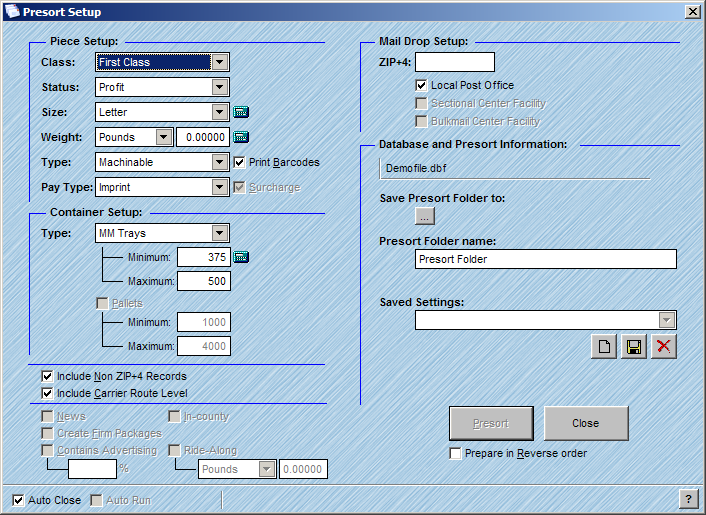The width and height of the screenshot is (706, 515).
Task: Check the Contains Advertising box
Action: pyautogui.click(x=47, y=450)
